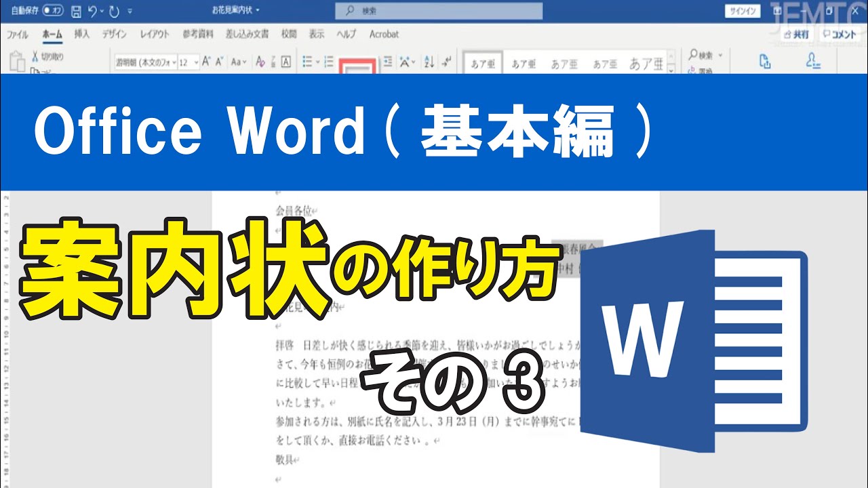Open the ファイル tab
868x488 pixels.
[x=18, y=34]
